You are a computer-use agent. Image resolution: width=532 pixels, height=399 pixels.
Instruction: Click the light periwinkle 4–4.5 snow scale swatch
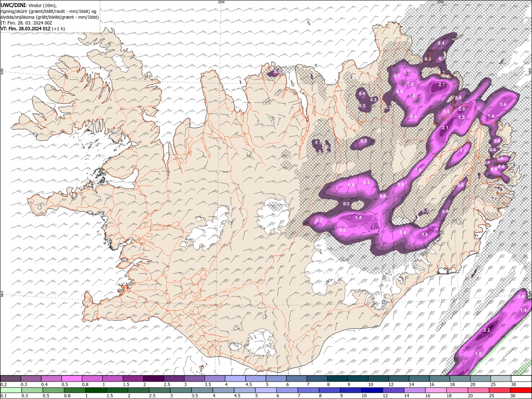pyautogui.click(x=235, y=379)
